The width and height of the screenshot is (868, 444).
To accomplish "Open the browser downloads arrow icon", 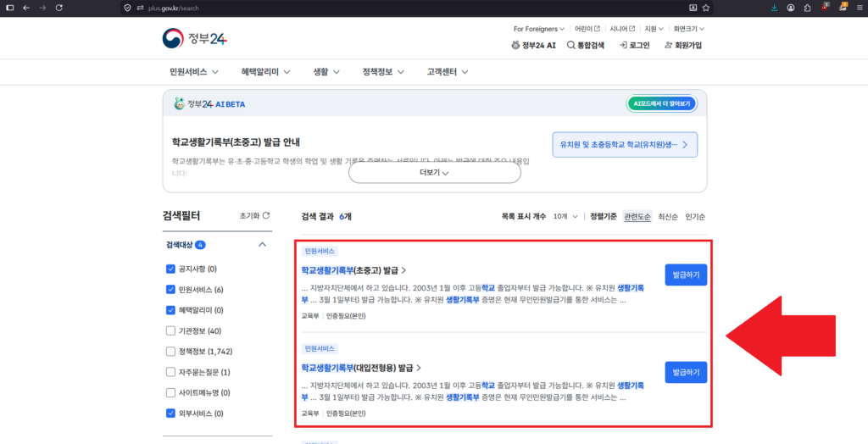I will click(x=774, y=8).
